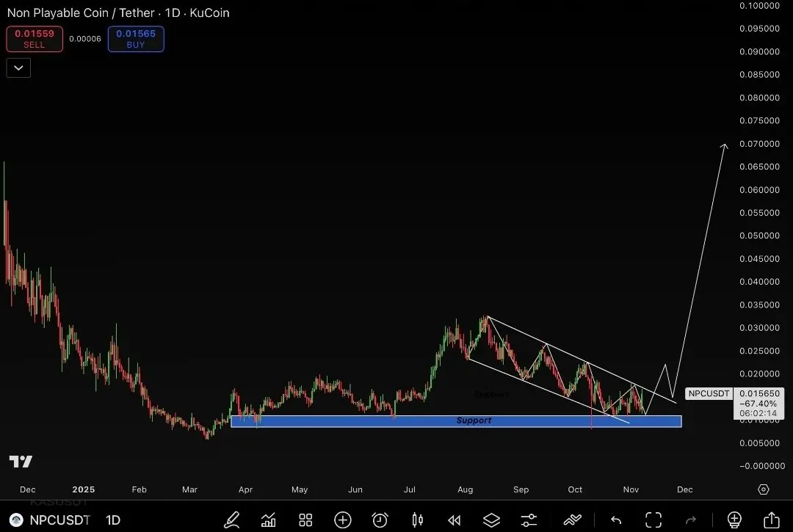The height and width of the screenshot is (532, 793).
Task: Click the countdown timer 06:02:14
Action: (758, 413)
